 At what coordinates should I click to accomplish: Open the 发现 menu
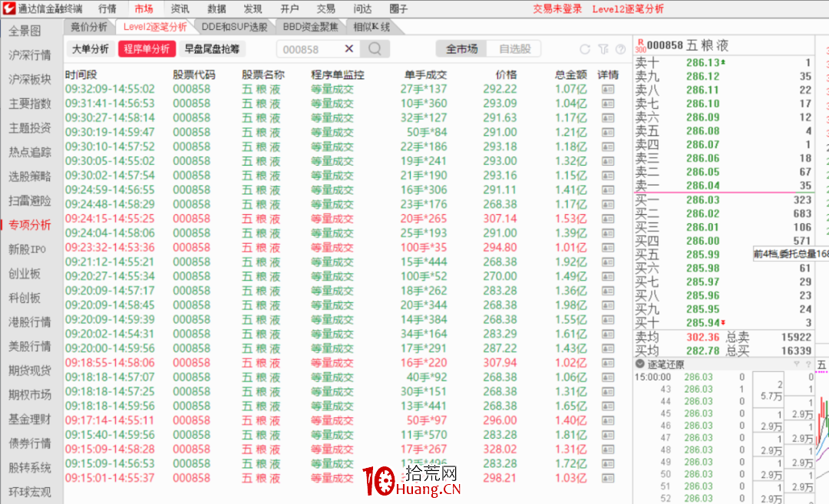[253, 8]
